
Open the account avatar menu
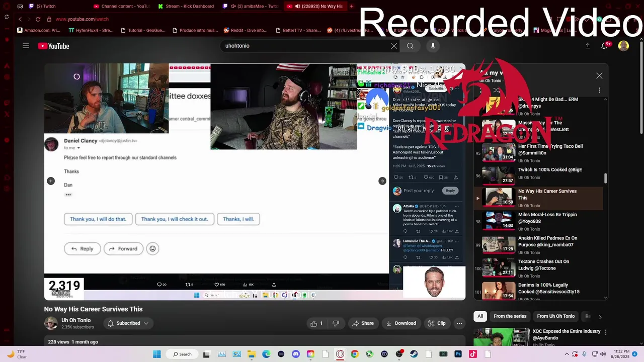(623, 46)
